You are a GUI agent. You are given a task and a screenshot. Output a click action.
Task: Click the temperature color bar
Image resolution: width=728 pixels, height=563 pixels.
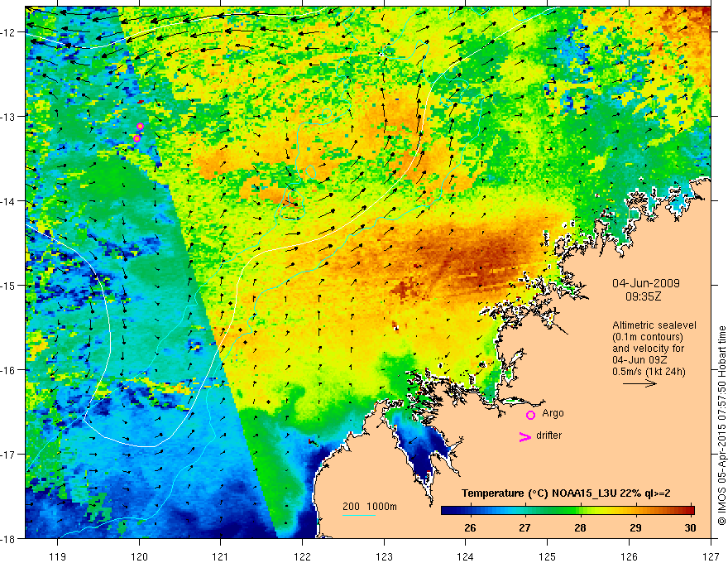click(568, 510)
